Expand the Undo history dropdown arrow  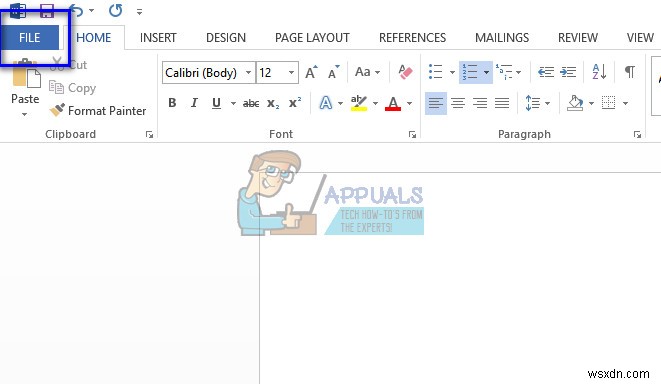point(91,11)
